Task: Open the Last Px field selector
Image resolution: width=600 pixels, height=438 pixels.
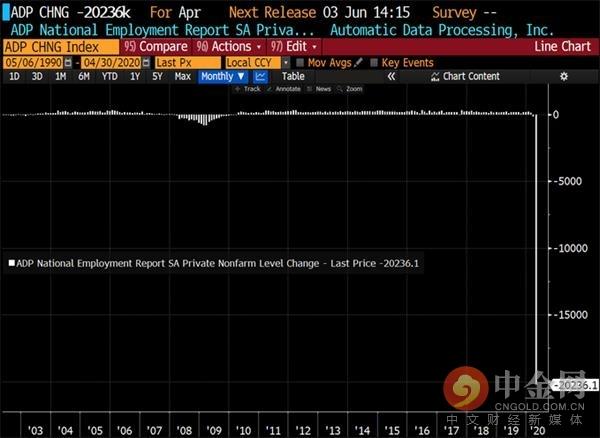Action: tap(188, 63)
